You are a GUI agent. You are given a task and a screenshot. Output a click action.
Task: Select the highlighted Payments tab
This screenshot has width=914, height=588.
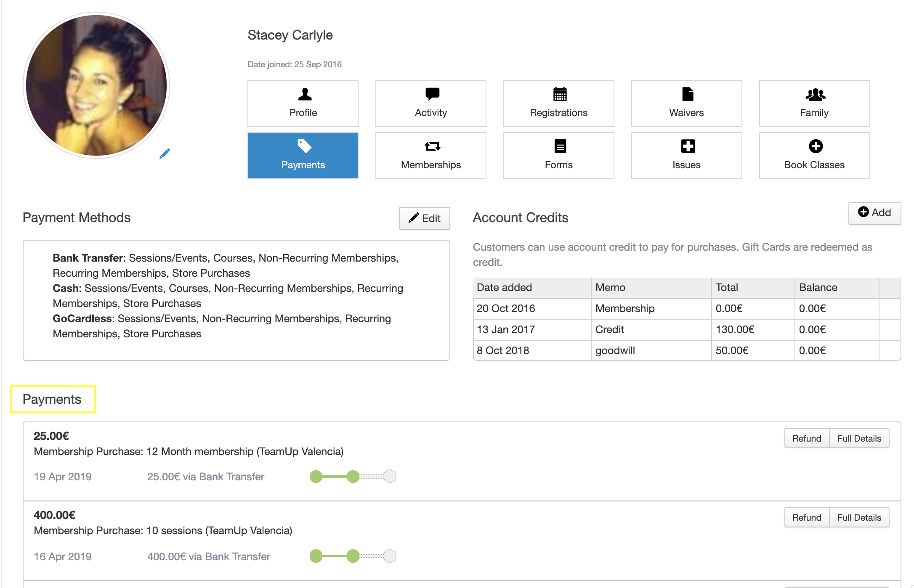pyautogui.click(x=303, y=156)
